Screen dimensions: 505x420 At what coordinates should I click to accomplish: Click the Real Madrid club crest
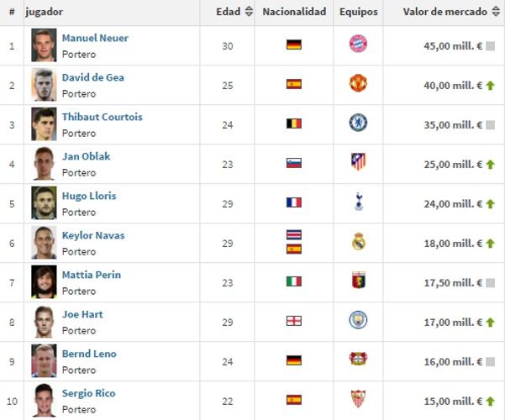(358, 242)
